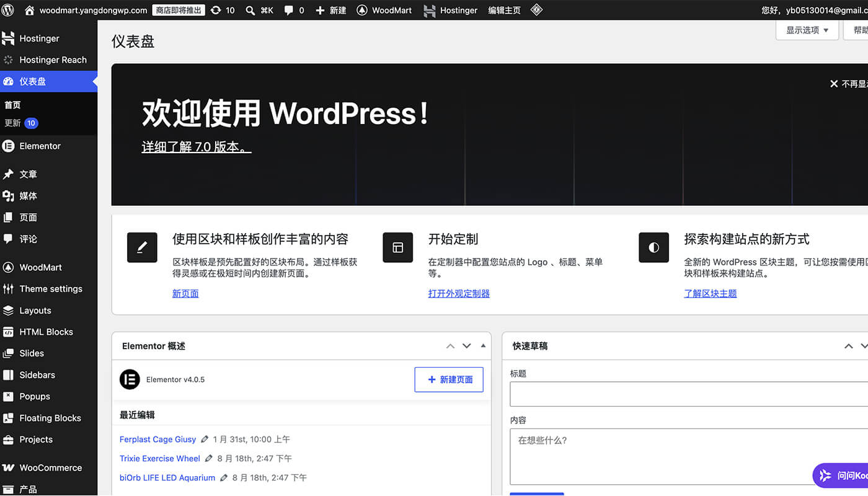Click edit pencil beside Ferplast Cage Giusy

pos(205,440)
